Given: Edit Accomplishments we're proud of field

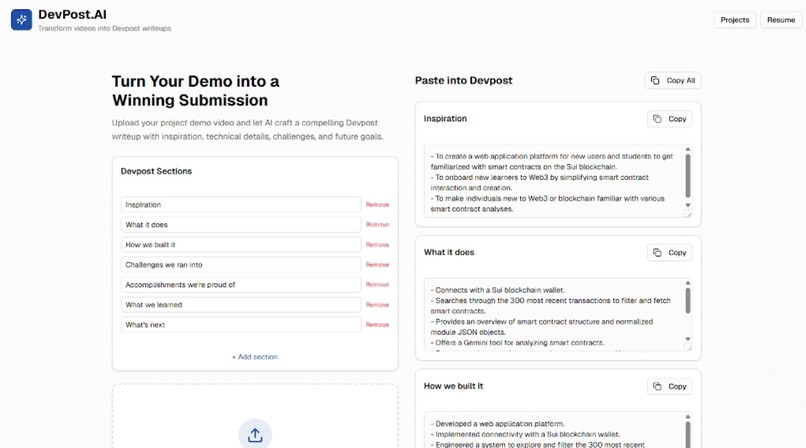Looking at the screenshot, I should pyautogui.click(x=241, y=285).
